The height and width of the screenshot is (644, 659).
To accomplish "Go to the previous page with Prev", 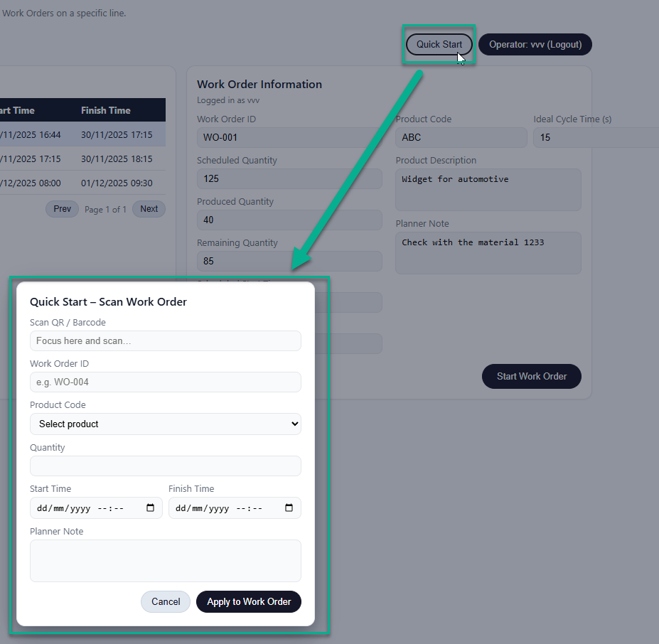I will tap(63, 209).
